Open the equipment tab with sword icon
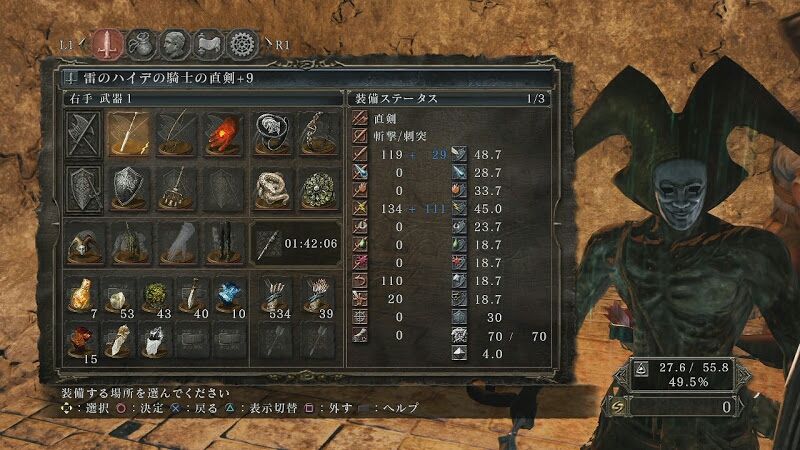This screenshot has height=450, width=800. (108, 44)
